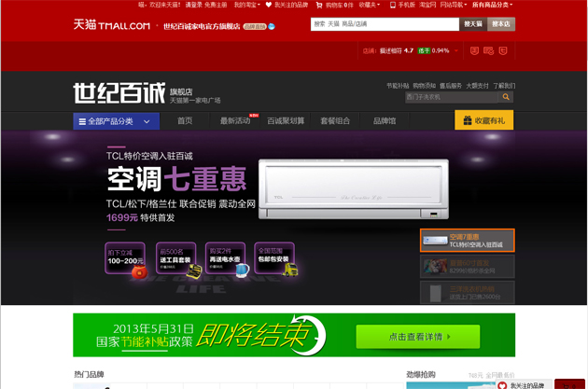Click the third red shield icon in store rating bar
This screenshot has height=389, width=588.
click(x=503, y=51)
